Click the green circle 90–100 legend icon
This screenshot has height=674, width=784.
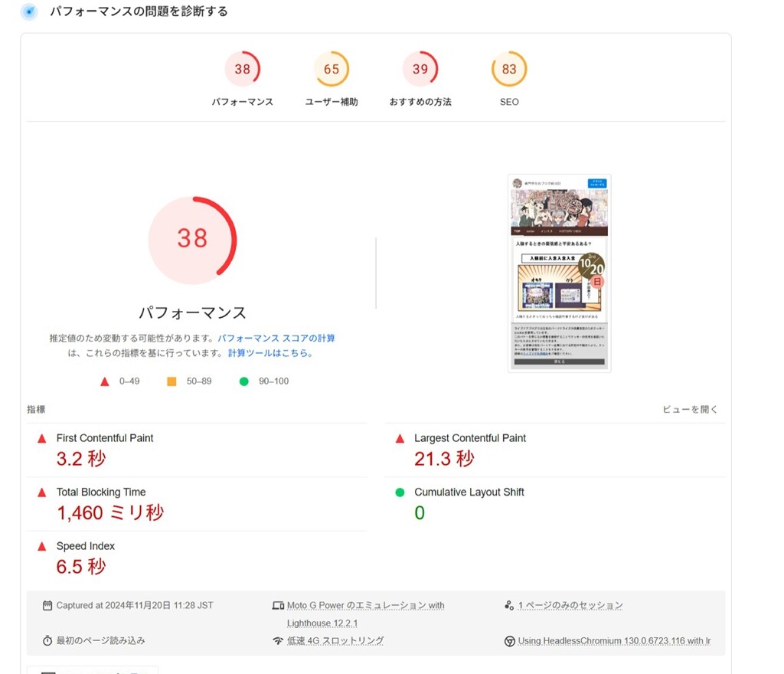click(x=244, y=381)
